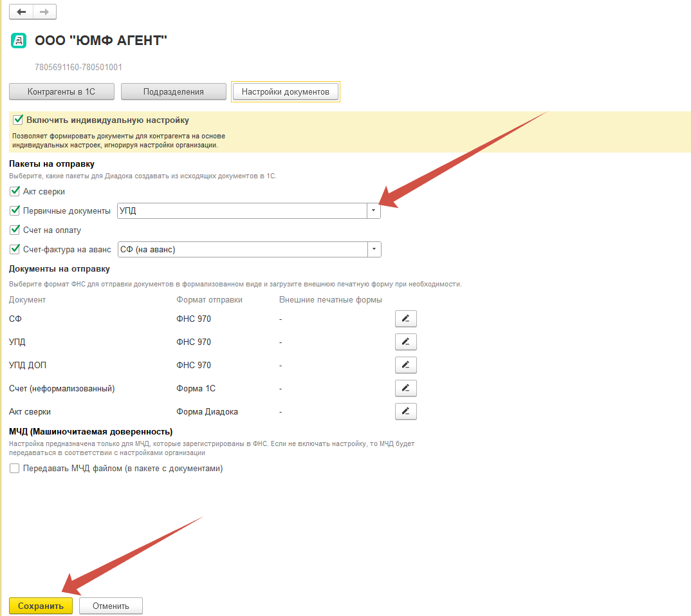Edit Счет (неформализованный) row settings

click(x=405, y=388)
